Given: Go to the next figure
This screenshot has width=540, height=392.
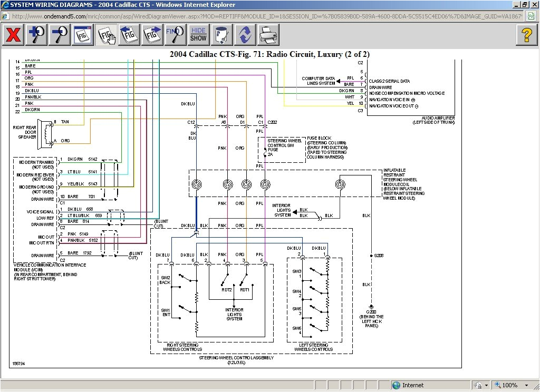Looking at the screenshot, I should (x=152, y=35).
